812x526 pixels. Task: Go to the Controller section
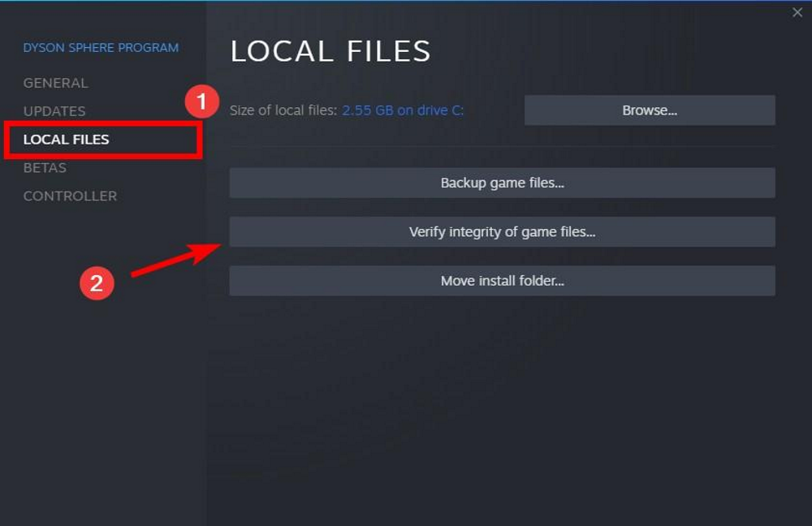pos(70,196)
